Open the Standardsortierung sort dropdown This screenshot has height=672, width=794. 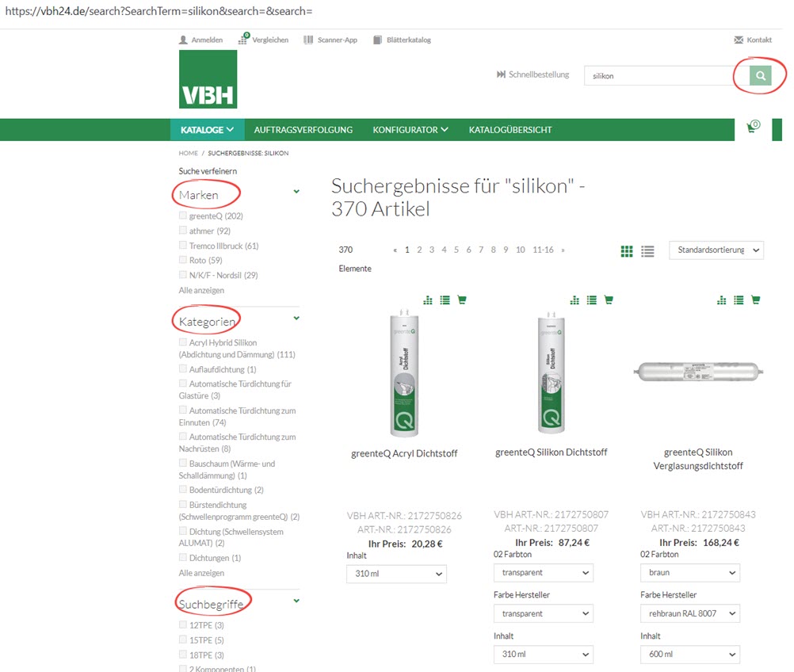point(716,250)
